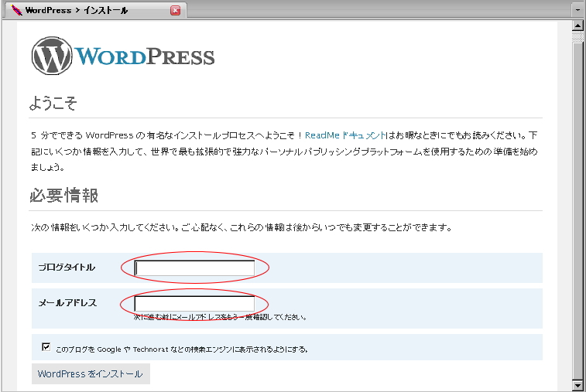
Task: Open the tab list dropdown arrow
Action: click(x=577, y=10)
